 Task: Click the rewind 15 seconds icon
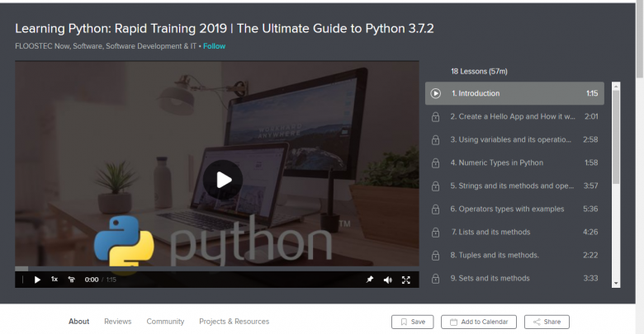click(72, 280)
